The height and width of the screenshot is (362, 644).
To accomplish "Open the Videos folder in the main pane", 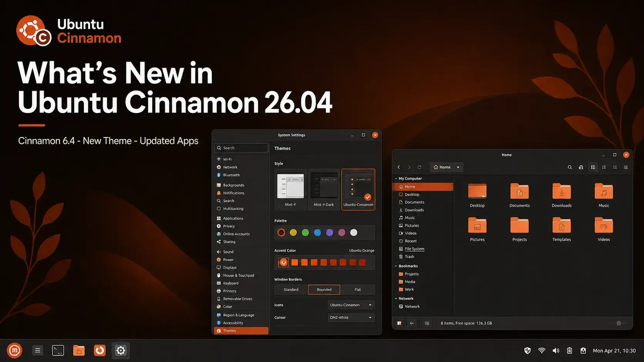I will point(604,229).
